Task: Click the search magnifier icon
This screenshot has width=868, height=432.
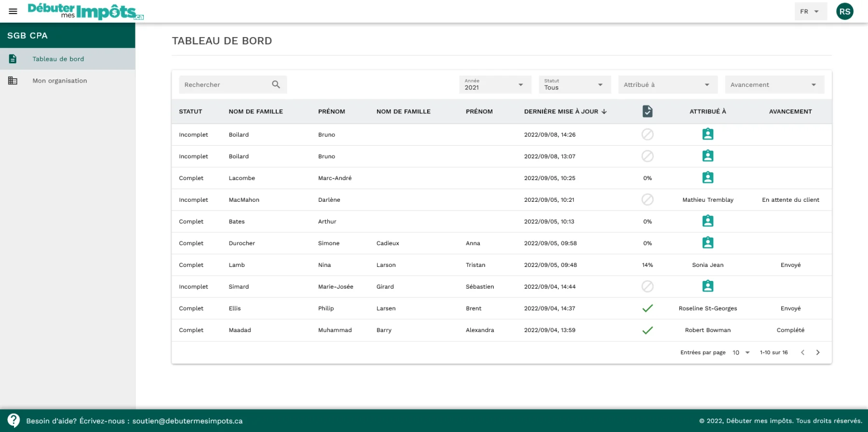Action: 276,84
